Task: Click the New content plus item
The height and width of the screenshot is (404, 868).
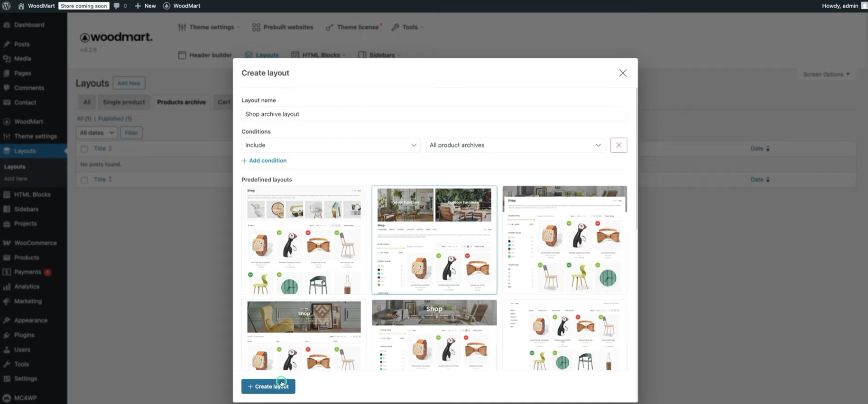Action: coord(145,6)
